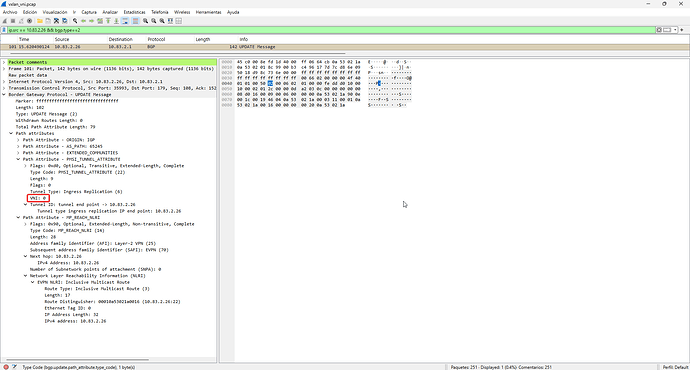
Task: Expand the Packet comments node
Action: point(4,62)
